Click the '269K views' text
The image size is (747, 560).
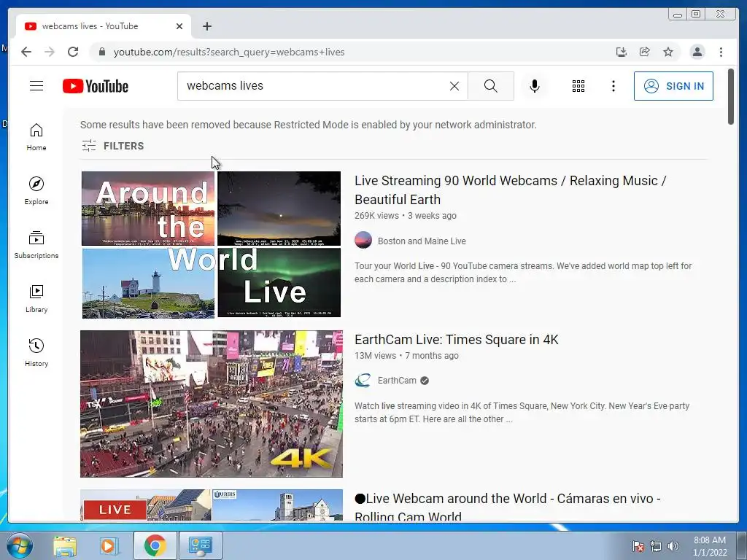coord(376,216)
